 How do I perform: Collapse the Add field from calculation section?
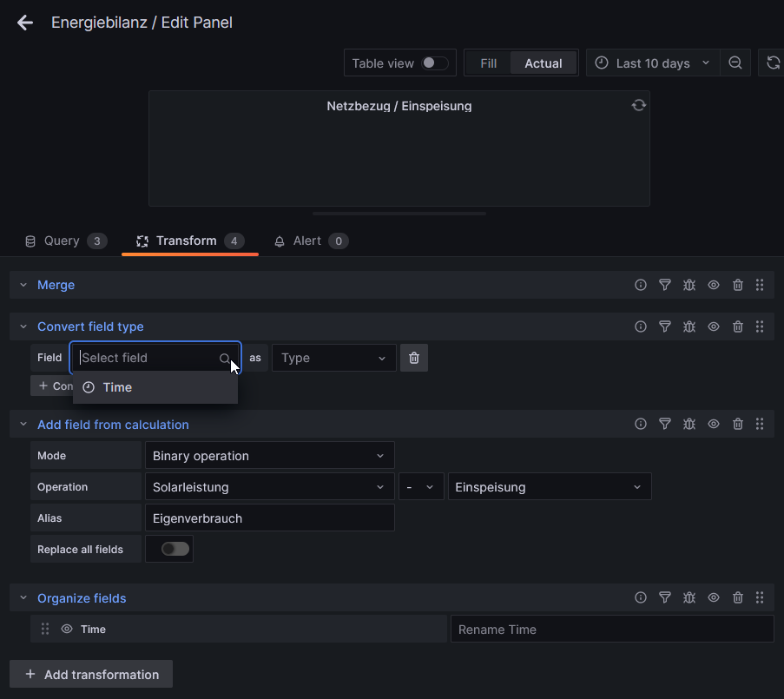coord(23,425)
